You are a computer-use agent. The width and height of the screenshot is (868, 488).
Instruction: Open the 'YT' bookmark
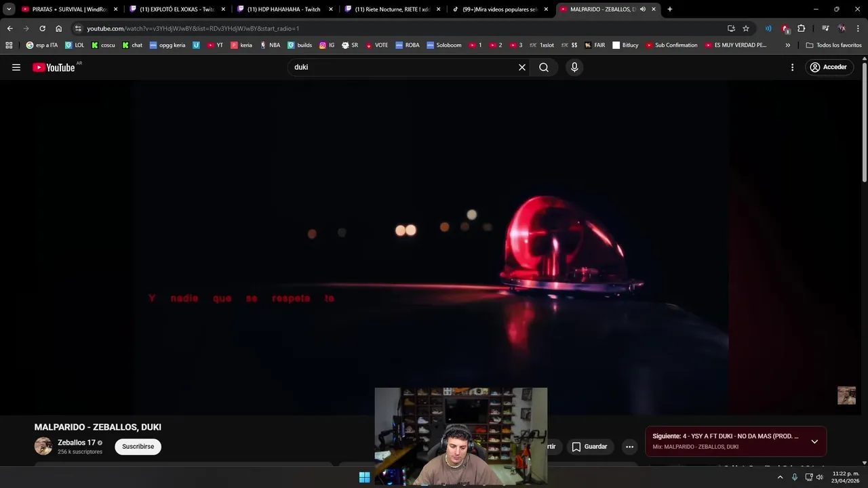coord(215,45)
